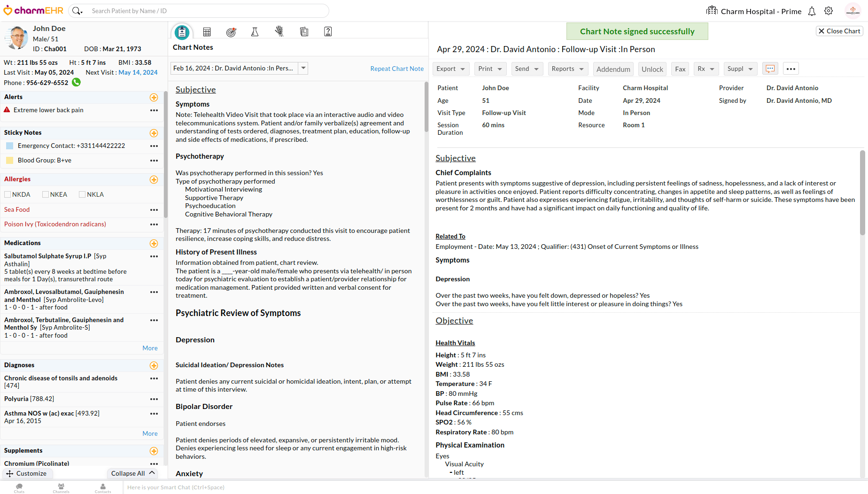The image size is (868, 494).
Task: Click the lab flask icon
Action: (x=255, y=32)
